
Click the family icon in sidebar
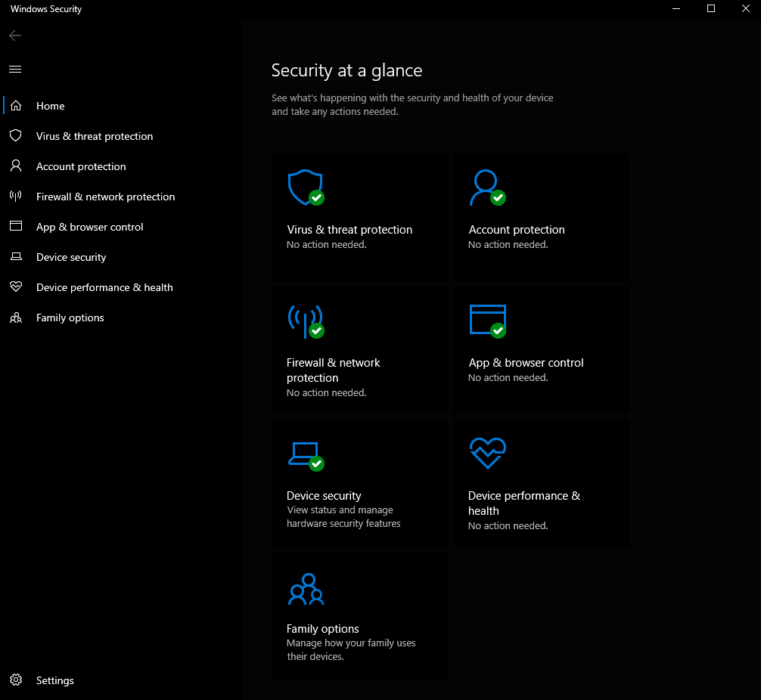16,317
